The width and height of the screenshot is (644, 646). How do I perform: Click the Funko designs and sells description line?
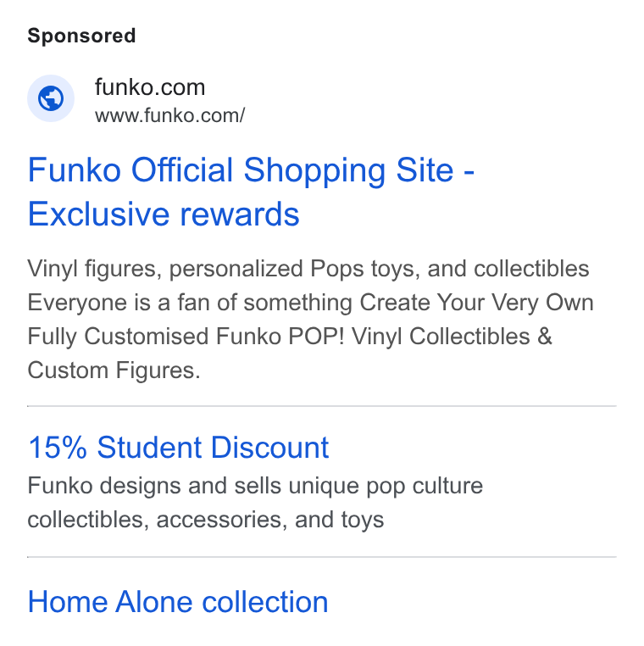255,486
